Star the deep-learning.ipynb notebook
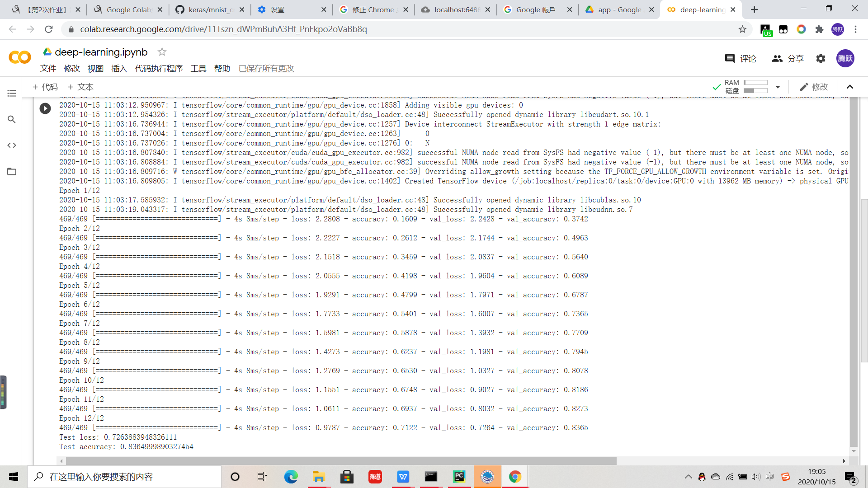The width and height of the screenshot is (868, 488). 162,52
